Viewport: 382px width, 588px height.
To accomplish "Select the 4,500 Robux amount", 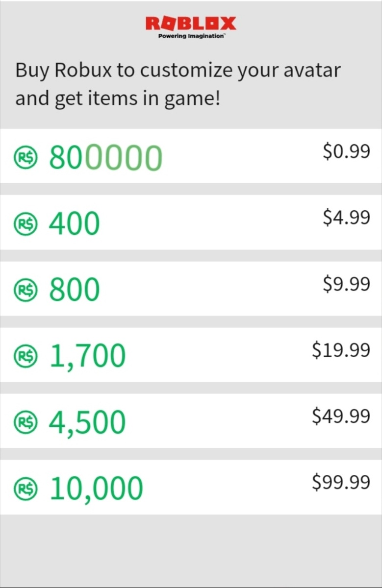I will pos(87,423).
